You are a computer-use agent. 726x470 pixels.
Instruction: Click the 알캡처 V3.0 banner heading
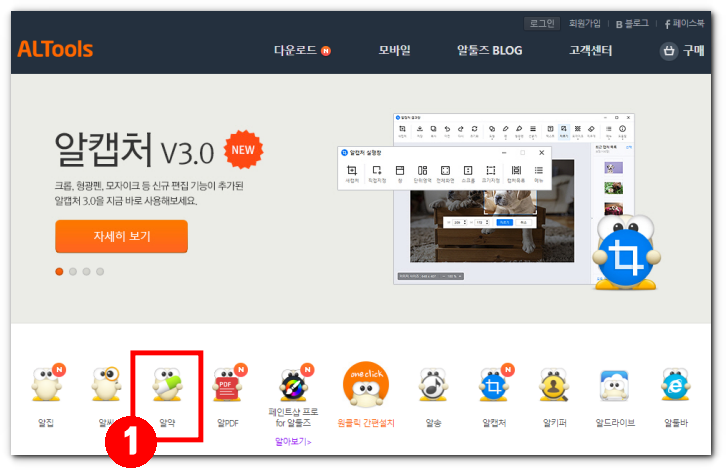(134, 150)
